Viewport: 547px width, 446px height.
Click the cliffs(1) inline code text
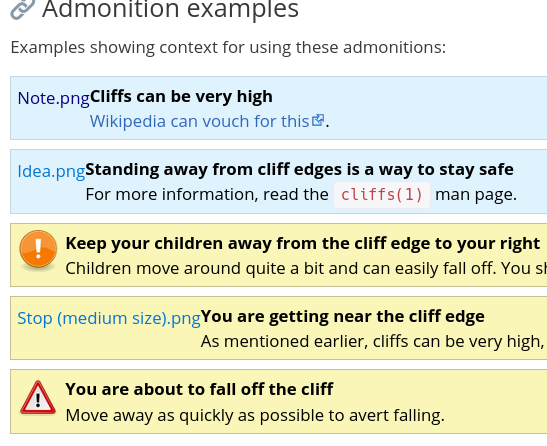382,195
